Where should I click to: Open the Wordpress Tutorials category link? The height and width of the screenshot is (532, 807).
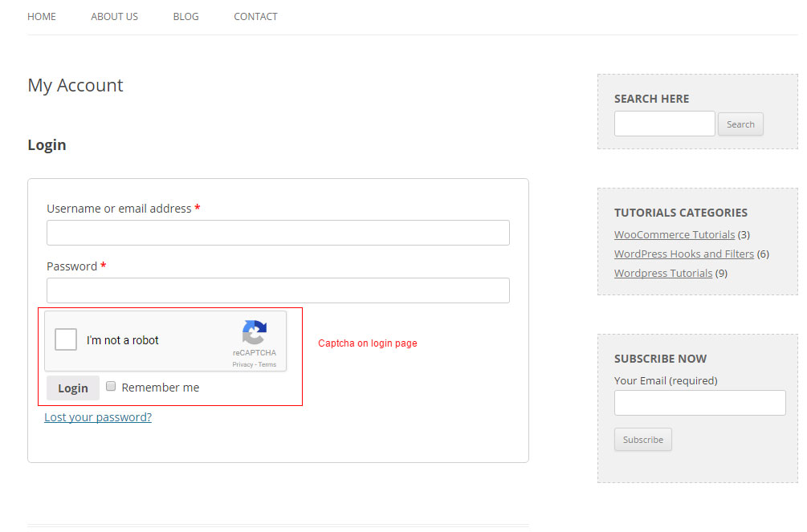coord(663,273)
